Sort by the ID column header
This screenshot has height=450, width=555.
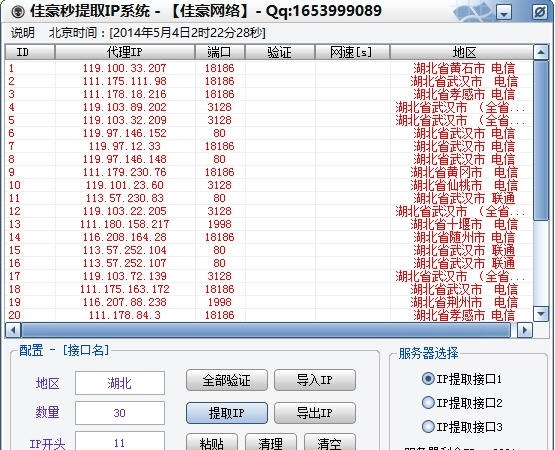point(30,52)
